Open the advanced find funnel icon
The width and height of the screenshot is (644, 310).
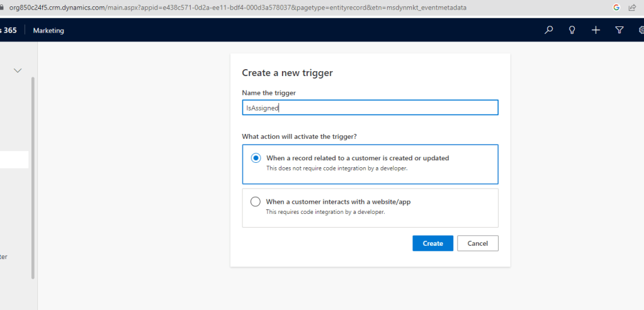[619, 30]
